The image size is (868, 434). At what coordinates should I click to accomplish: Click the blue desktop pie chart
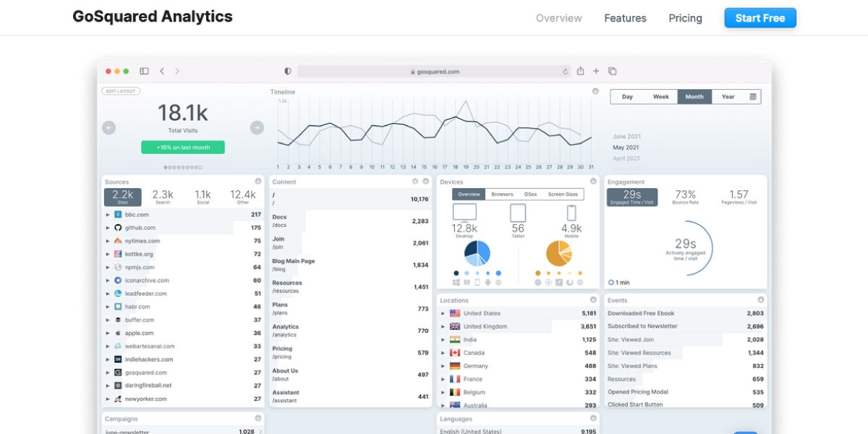point(477,252)
